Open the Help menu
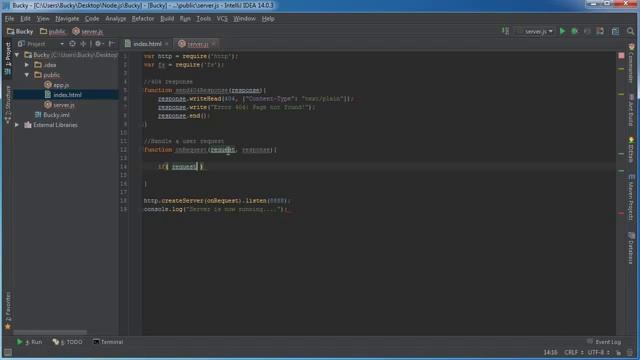 tap(268, 19)
